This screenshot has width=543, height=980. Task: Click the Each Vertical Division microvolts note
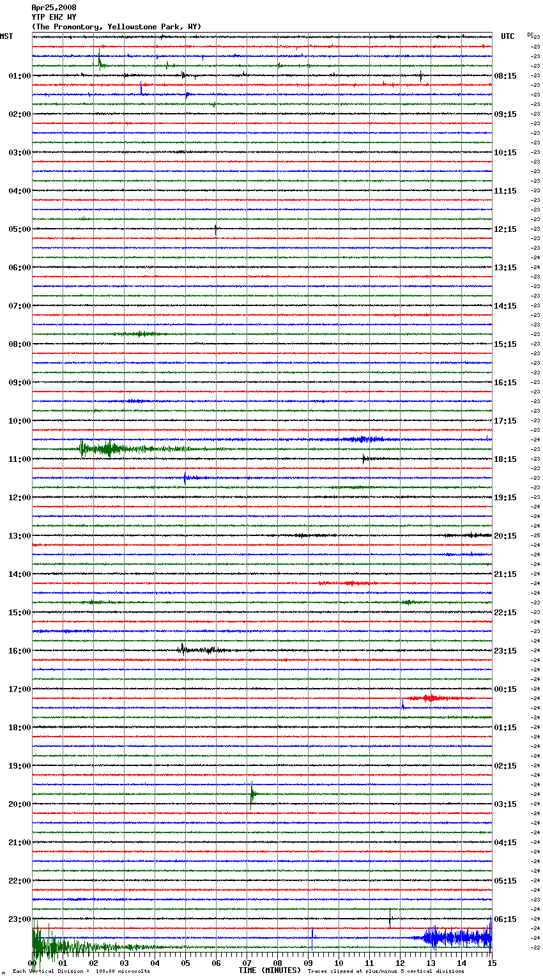82,972
